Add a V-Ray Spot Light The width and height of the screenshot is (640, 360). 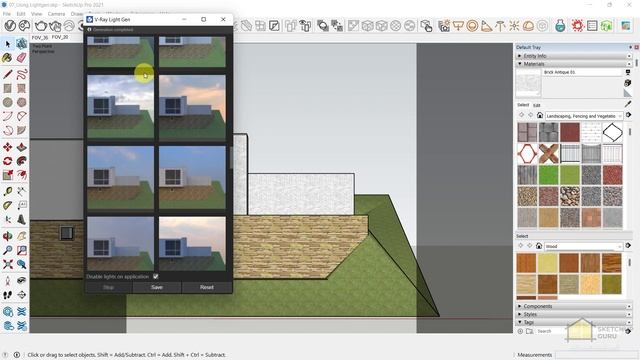point(486,26)
